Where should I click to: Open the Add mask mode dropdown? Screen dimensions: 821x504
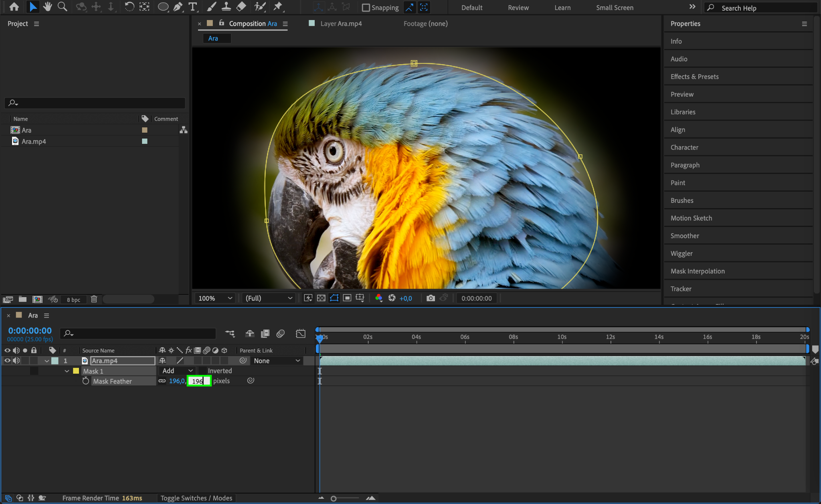point(177,371)
